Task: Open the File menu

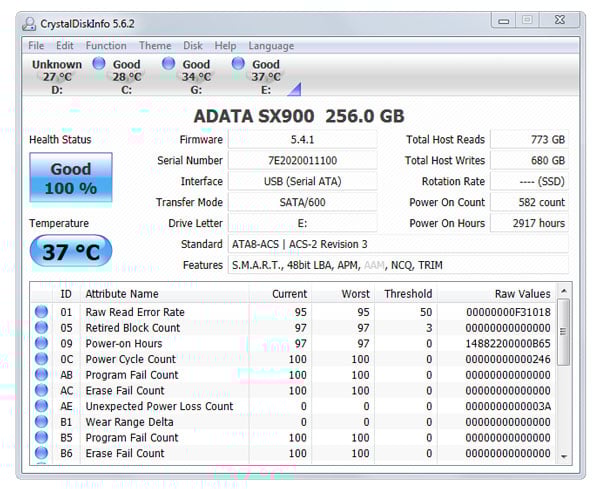Action: coord(36,46)
